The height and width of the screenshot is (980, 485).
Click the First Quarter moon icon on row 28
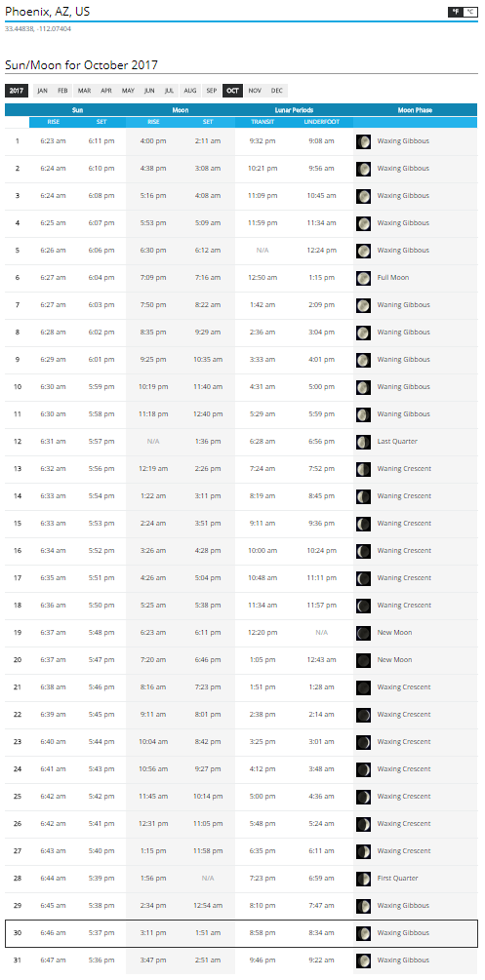pos(363,879)
